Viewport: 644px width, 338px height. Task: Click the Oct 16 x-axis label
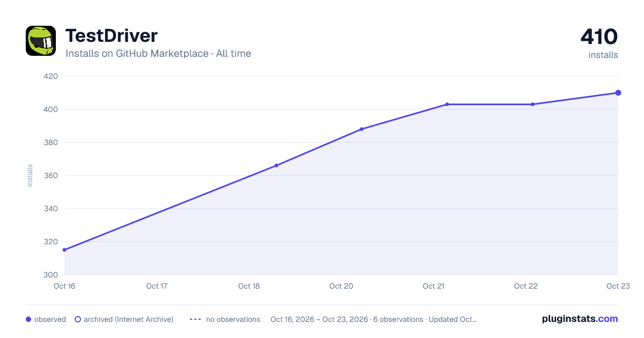64,286
